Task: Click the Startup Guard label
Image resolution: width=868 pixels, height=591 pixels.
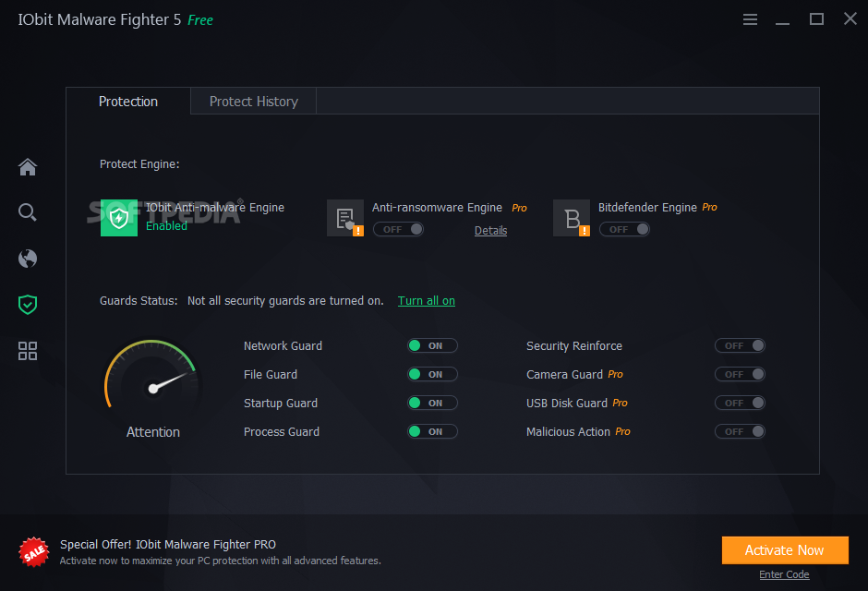Action: pos(281,404)
